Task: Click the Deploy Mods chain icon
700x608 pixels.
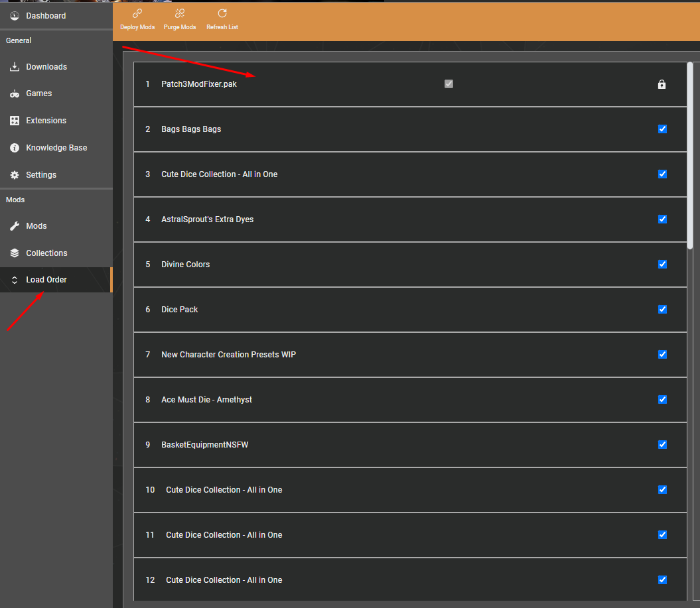Action: click(137, 13)
